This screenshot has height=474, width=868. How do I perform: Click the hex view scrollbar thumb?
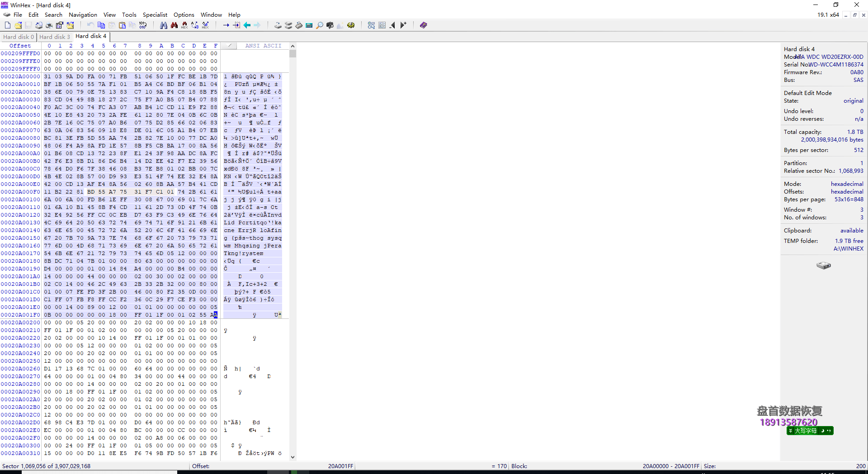292,53
